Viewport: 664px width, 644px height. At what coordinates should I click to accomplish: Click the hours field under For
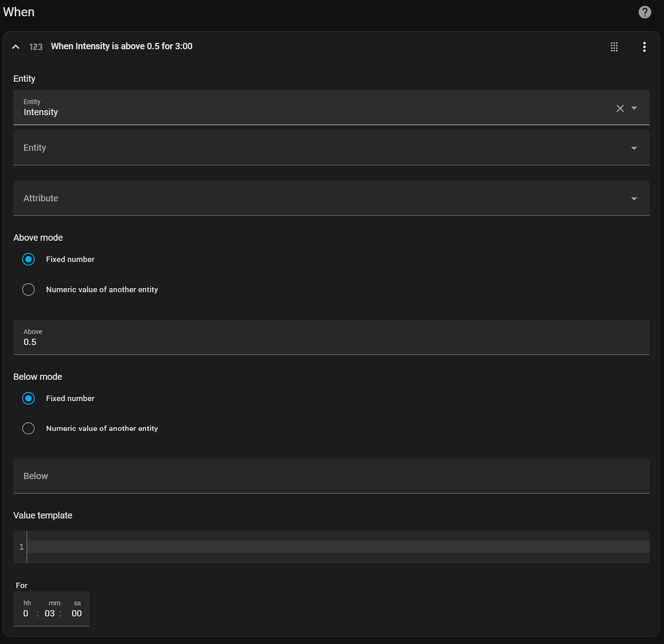click(x=26, y=613)
